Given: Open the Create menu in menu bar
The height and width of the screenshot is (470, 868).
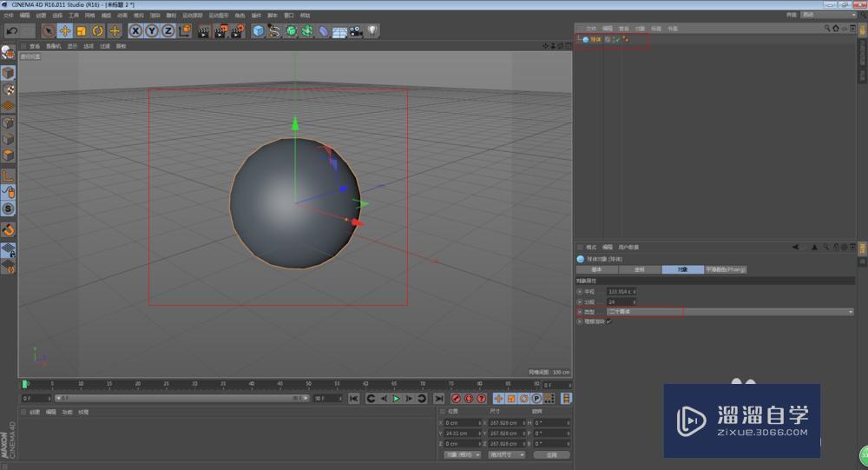Looking at the screenshot, I should point(41,16).
